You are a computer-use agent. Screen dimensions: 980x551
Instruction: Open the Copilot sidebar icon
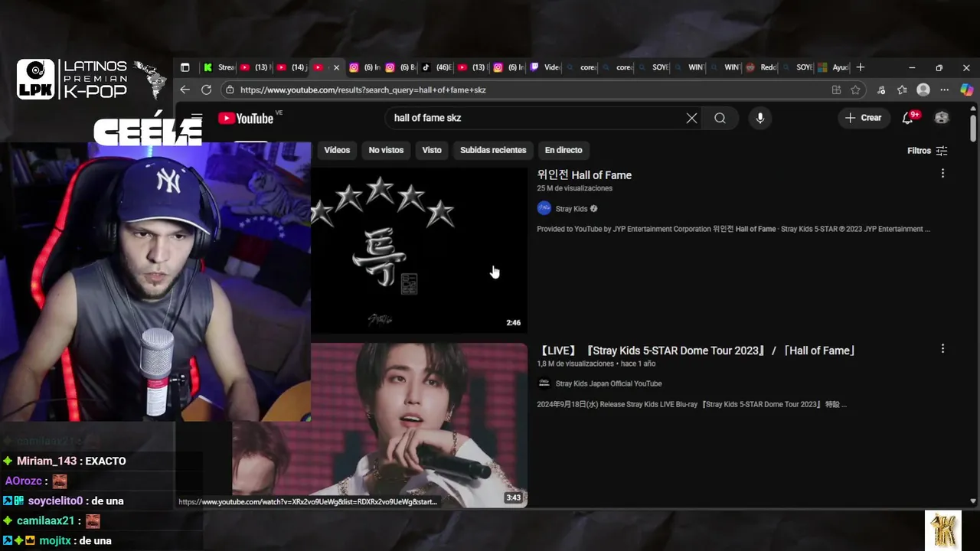(966, 90)
